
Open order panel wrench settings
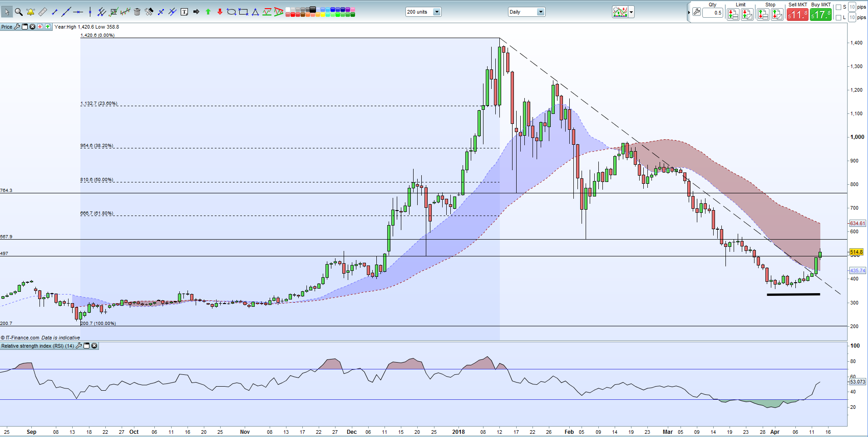(696, 12)
